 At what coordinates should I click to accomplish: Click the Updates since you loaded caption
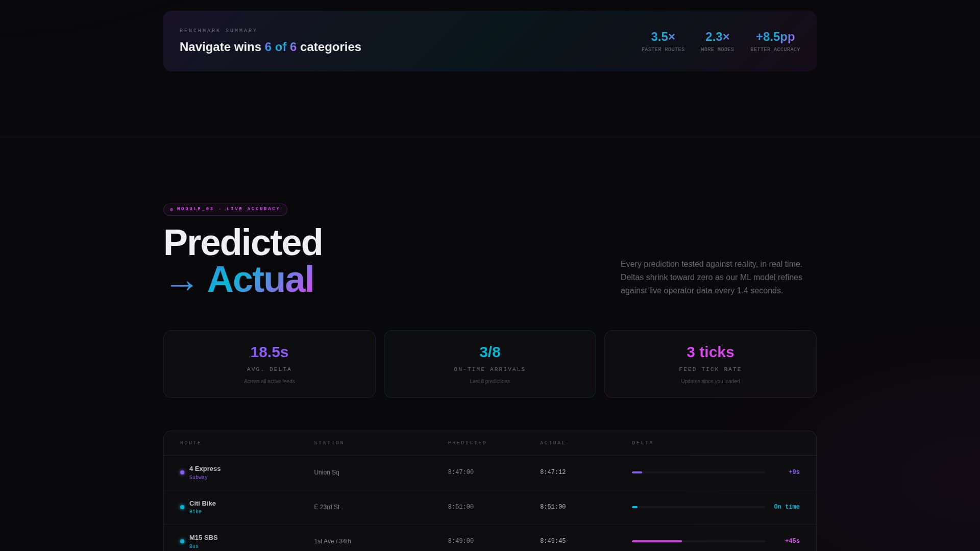pos(710,382)
